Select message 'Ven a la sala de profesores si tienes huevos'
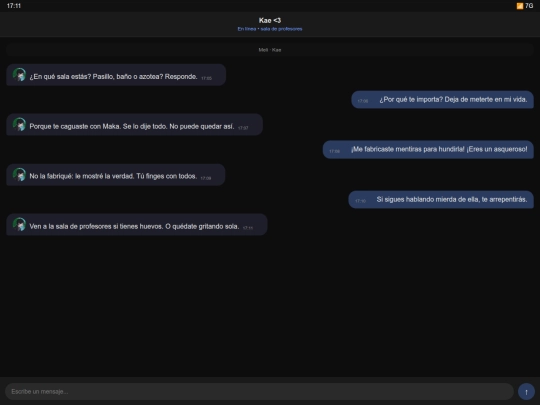The width and height of the screenshot is (540, 405). point(137,225)
